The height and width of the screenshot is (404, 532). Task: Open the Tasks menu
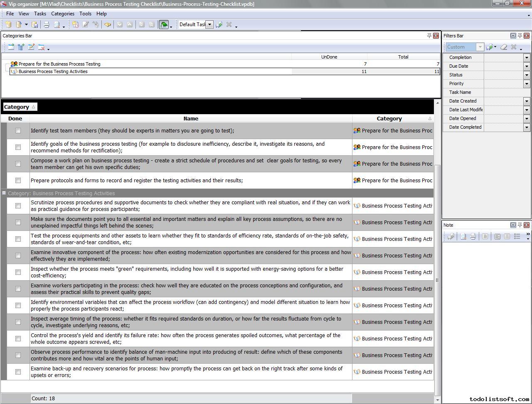click(x=40, y=14)
